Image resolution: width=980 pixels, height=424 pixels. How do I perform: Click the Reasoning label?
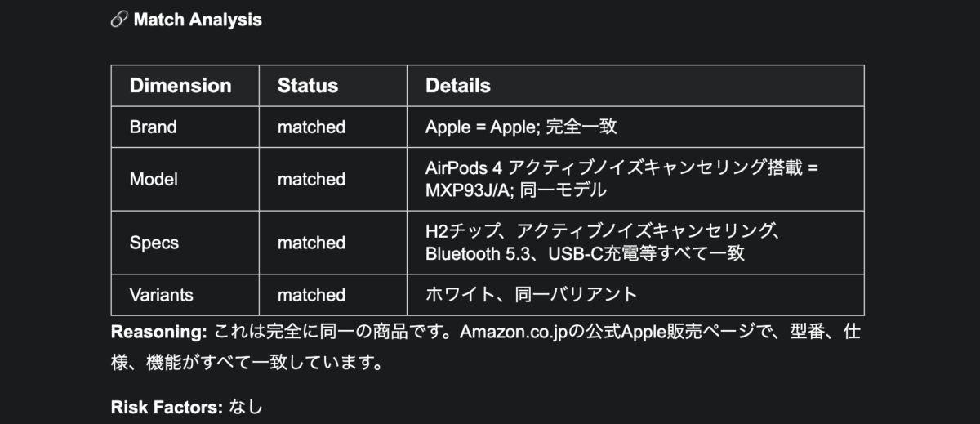160,333
